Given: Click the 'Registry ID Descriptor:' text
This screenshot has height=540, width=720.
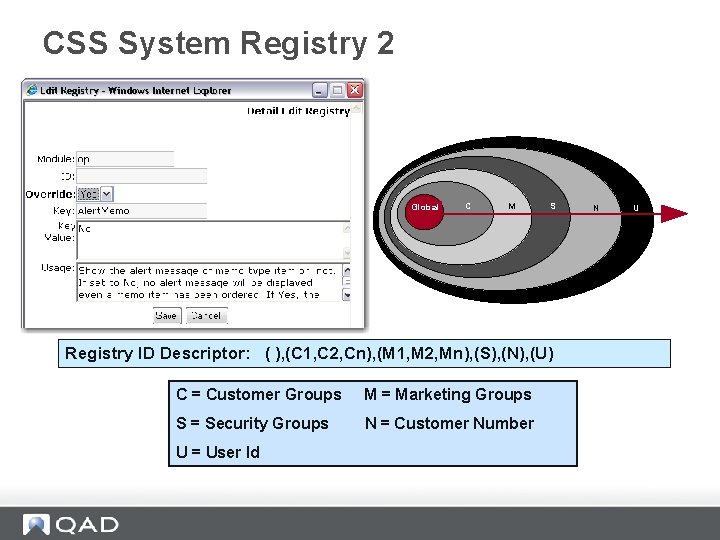Looking at the screenshot, I should tap(158, 353).
